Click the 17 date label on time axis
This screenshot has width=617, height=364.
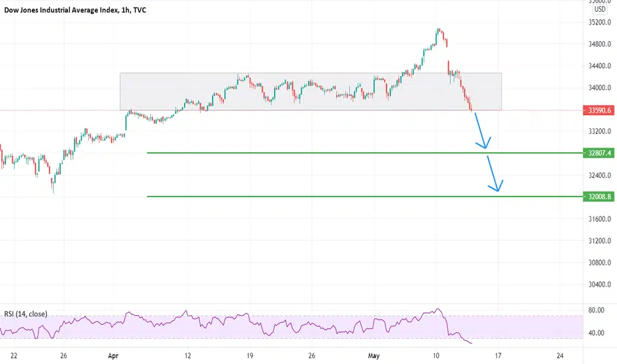[498, 356]
